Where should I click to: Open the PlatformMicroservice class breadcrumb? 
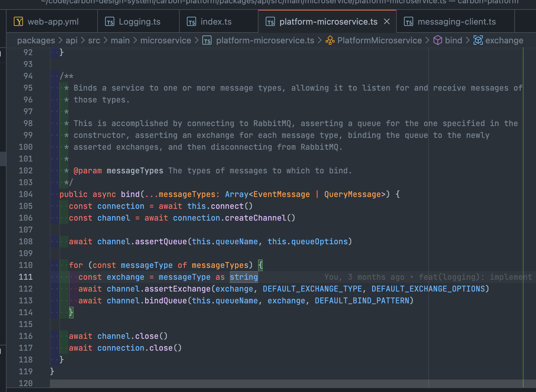(379, 40)
